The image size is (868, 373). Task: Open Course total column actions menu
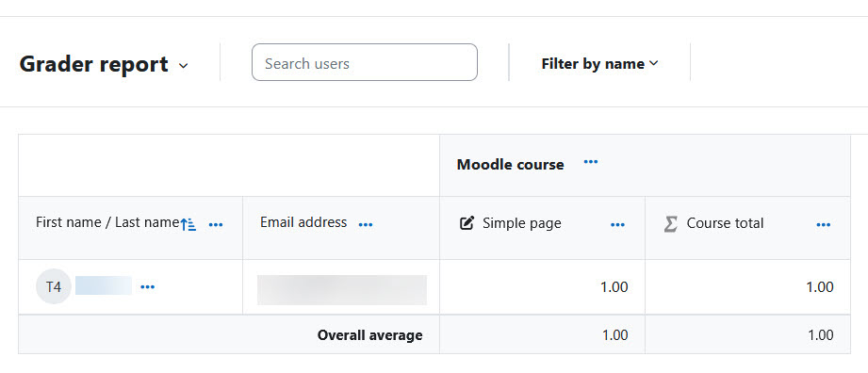[823, 225]
